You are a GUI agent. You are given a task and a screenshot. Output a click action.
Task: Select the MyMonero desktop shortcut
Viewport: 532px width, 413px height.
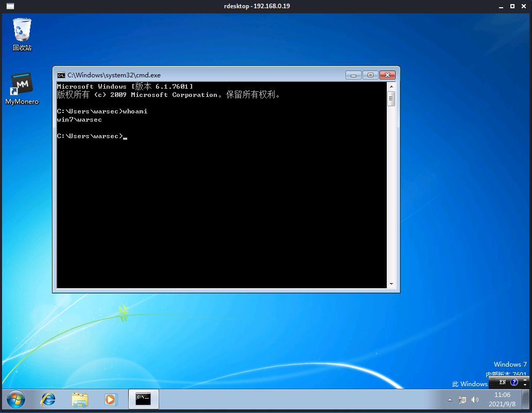[22, 88]
